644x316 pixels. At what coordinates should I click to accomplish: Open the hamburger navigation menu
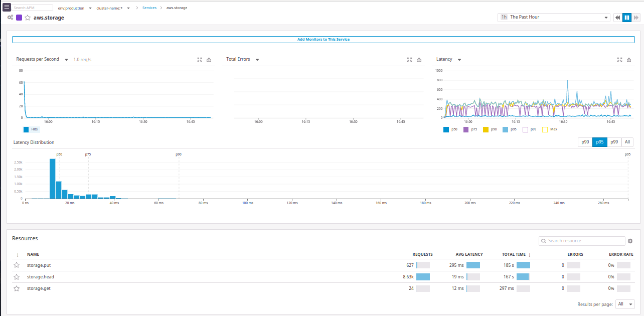7,7
